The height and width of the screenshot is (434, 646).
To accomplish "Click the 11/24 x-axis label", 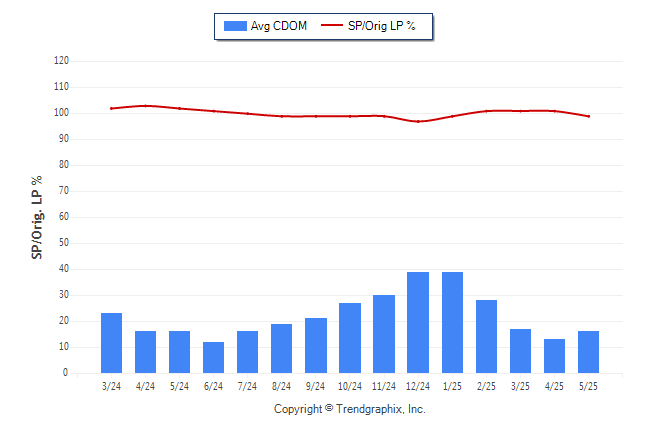I will click(x=384, y=386).
